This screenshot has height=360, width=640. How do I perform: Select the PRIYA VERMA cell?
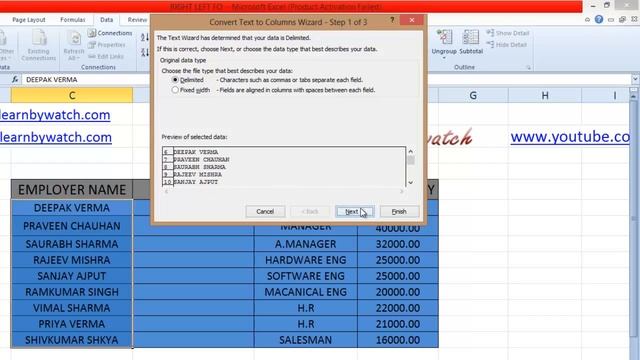[72, 324]
